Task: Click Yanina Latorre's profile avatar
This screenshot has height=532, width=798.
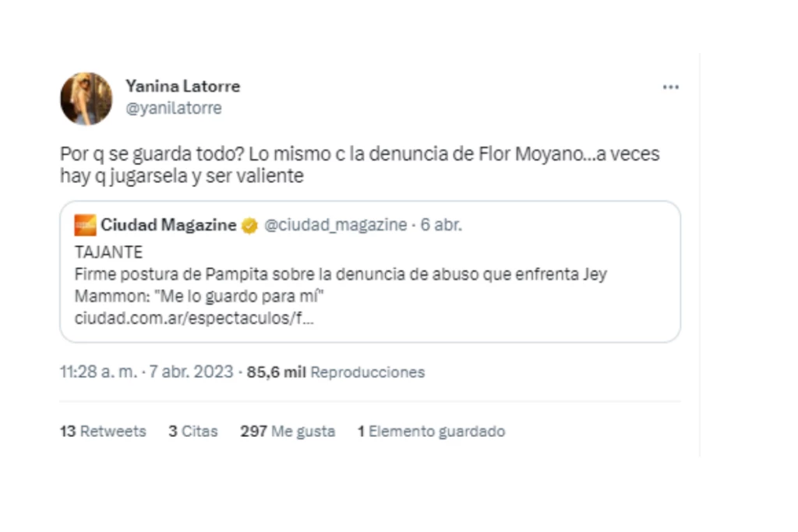Action: [x=87, y=99]
